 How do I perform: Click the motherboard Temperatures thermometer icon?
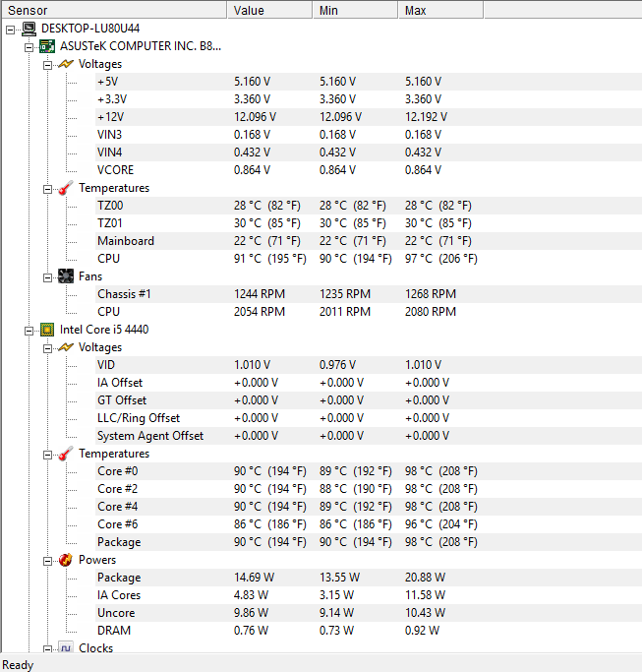(66, 188)
